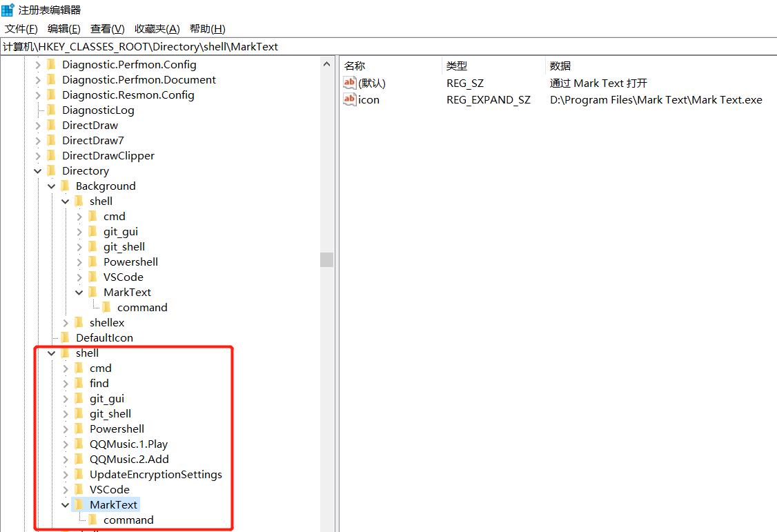777x532 pixels.
Task: Collapse the Background key
Action: [x=52, y=186]
